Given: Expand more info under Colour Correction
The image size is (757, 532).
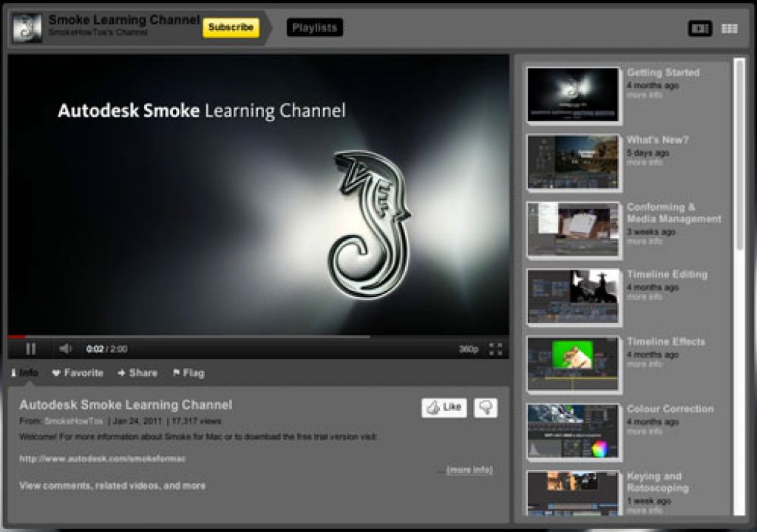Looking at the screenshot, I should (644, 432).
